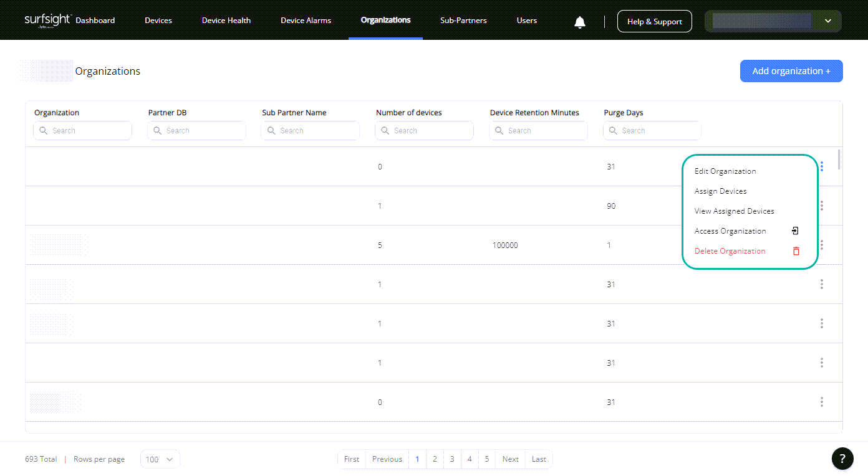Select Access Organization menu entry
The width and height of the screenshot is (868, 476).
coord(730,231)
